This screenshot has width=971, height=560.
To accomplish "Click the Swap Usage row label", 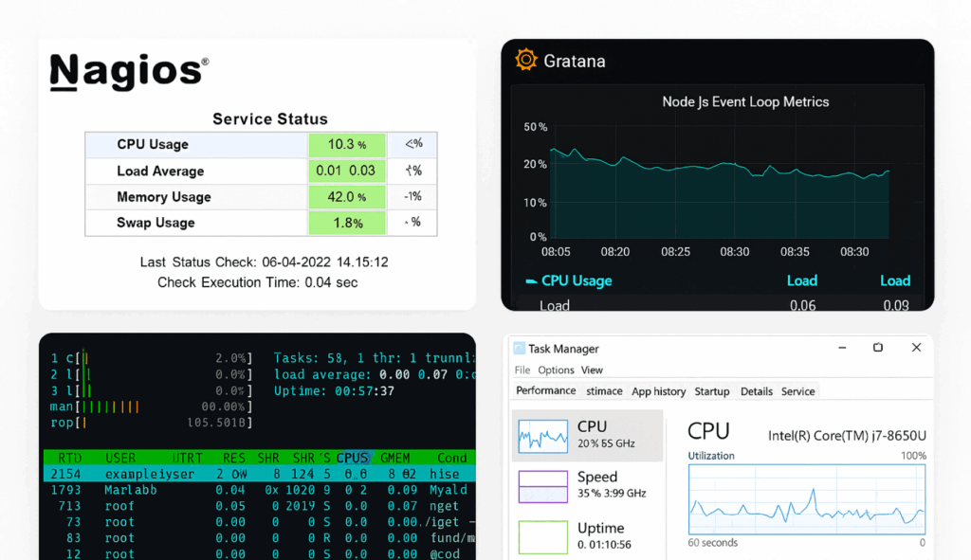I will click(156, 223).
